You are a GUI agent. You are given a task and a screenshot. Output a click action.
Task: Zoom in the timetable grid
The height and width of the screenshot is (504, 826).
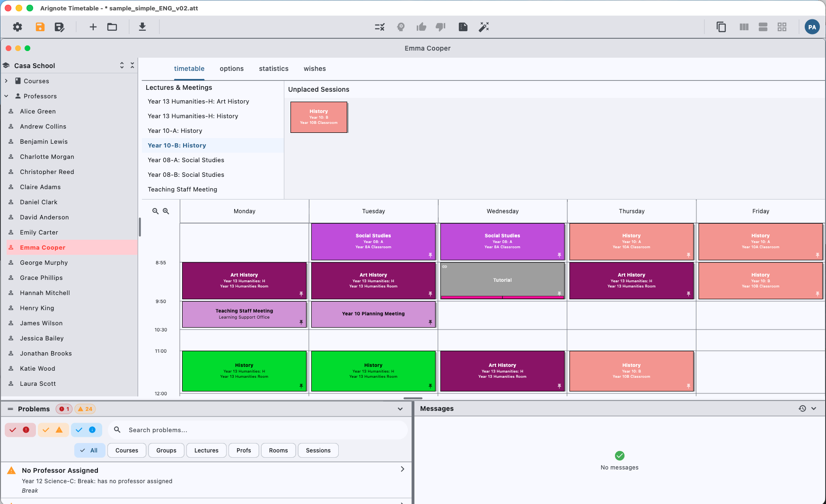point(166,211)
